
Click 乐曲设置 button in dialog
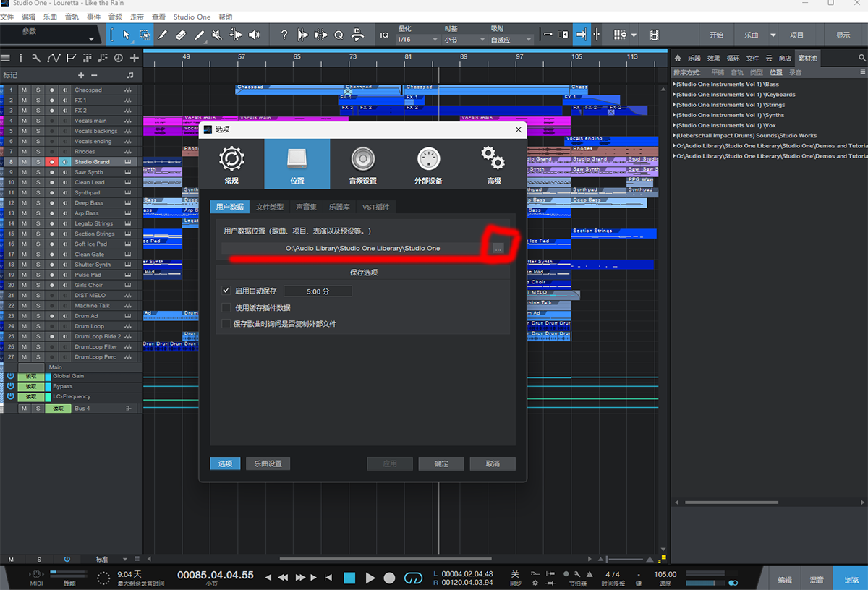coord(268,463)
